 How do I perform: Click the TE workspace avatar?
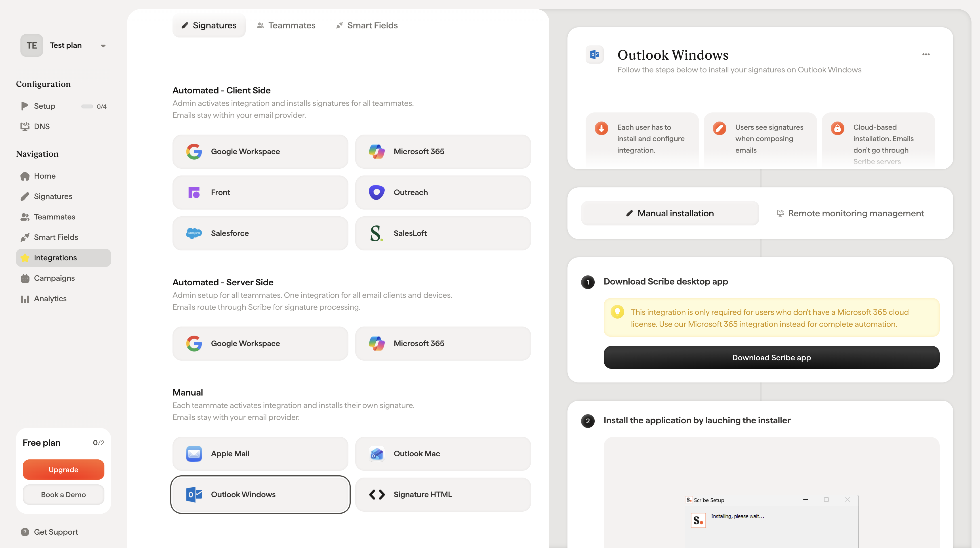click(x=31, y=45)
